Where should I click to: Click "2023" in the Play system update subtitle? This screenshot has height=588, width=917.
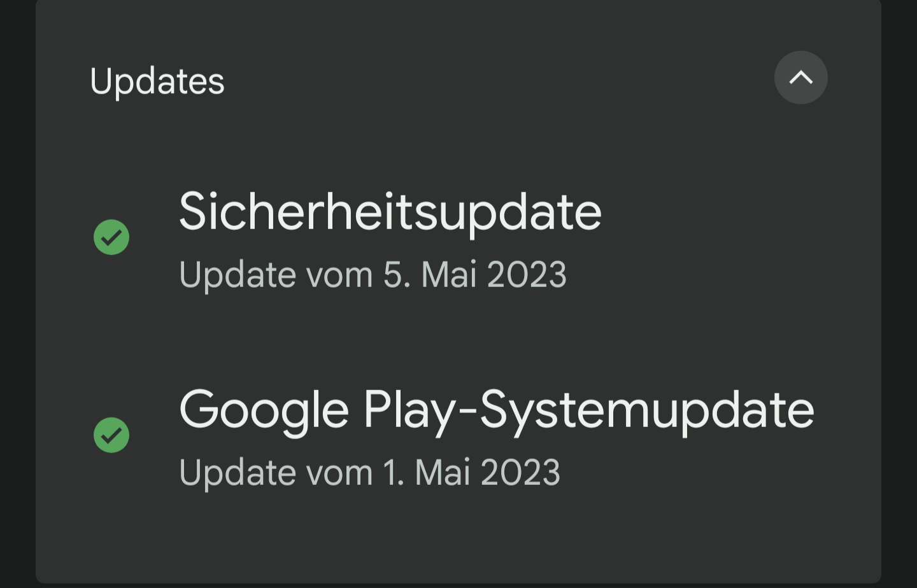coord(520,473)
